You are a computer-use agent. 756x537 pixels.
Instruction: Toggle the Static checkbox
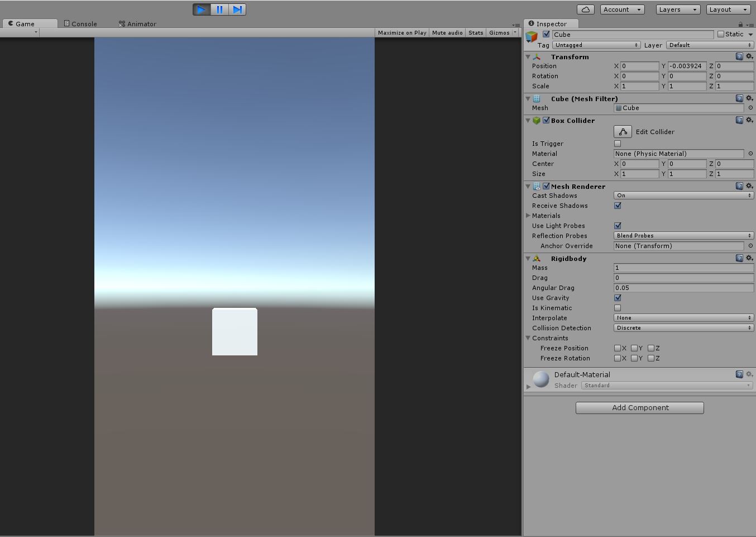(x=721, y=34)
